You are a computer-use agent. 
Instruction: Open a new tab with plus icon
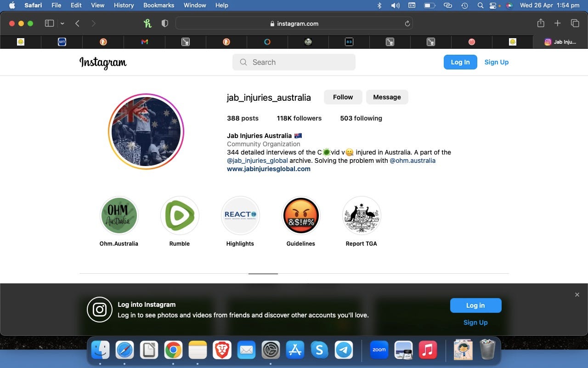point(557,23)
